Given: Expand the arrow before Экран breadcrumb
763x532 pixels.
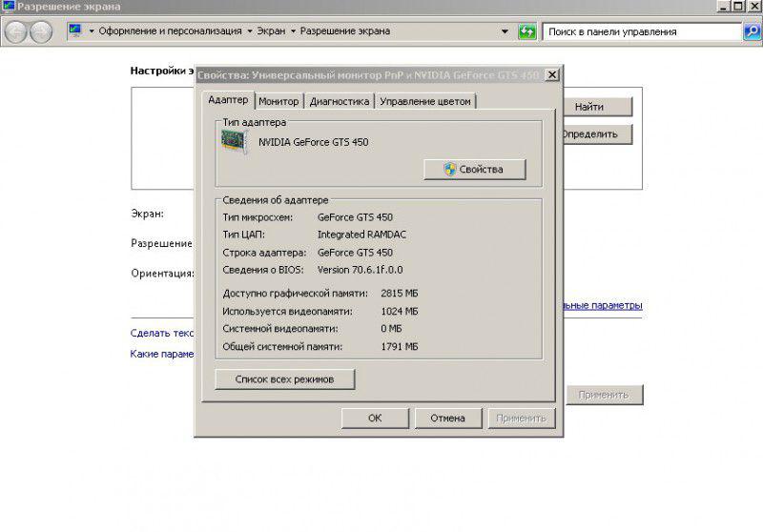Looking at the screenshot, I should point(250,31).
